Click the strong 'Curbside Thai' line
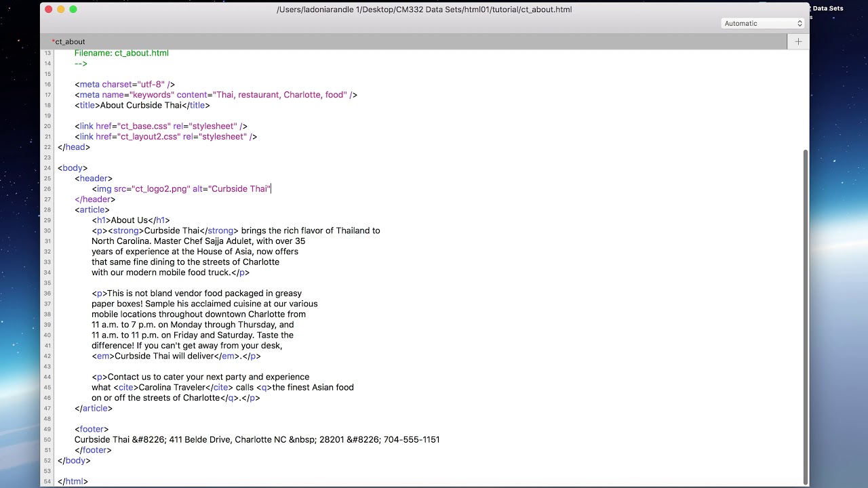This screenshot has width=868, height=488. click(x=236, y=230)
